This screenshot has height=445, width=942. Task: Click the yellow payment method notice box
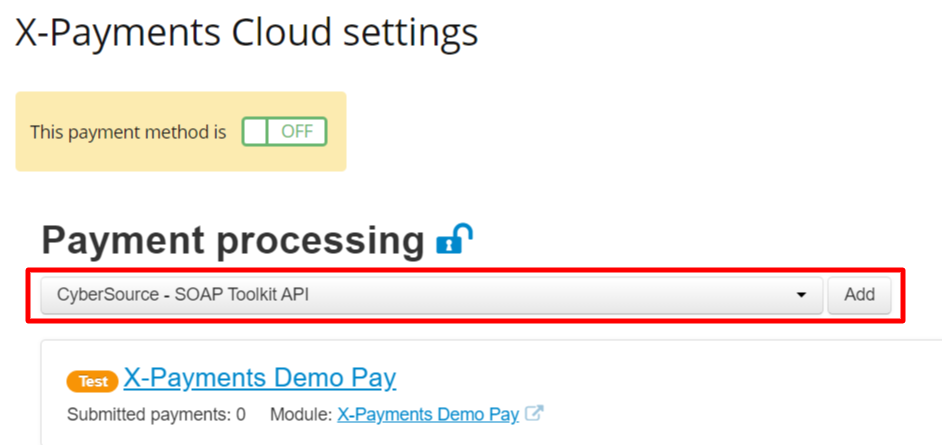[x=181, y=132]
